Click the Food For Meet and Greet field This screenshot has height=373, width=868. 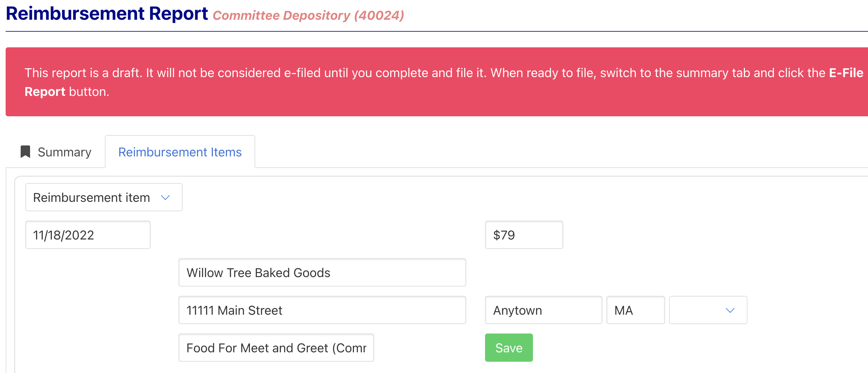pyautogui.click(x=276, y=348)
